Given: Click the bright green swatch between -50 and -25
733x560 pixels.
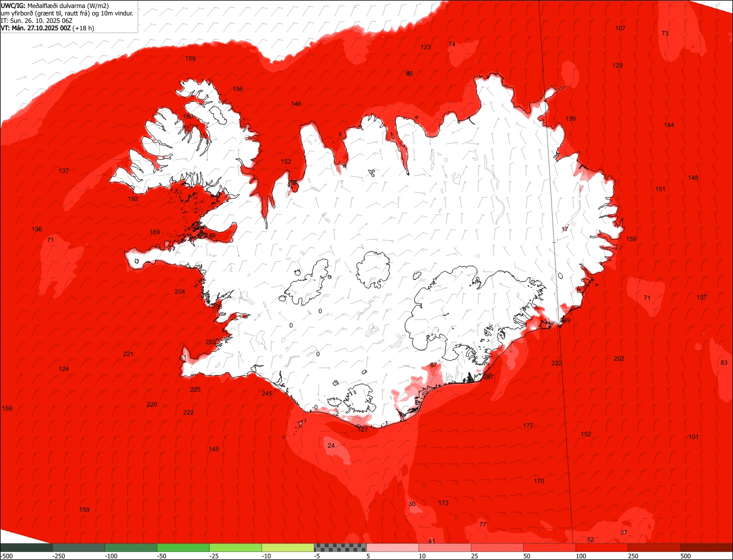Looking at the screenshot, I should pos(184,547).
